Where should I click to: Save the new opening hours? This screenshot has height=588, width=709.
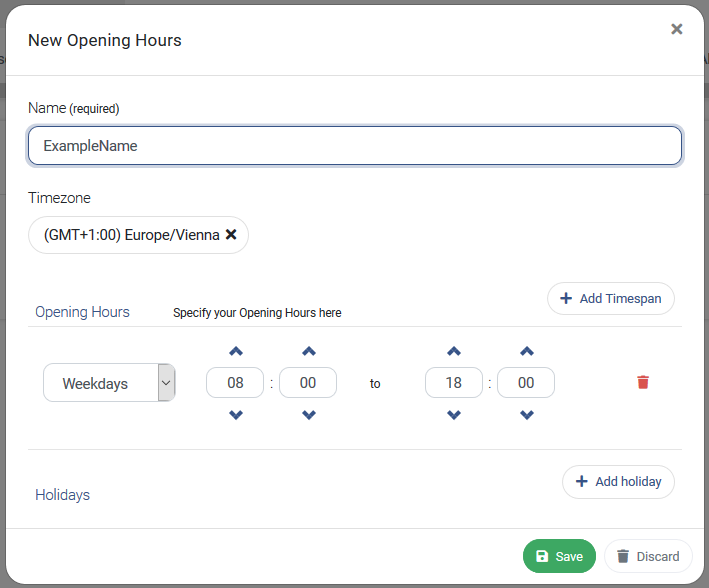pos(559,556)
